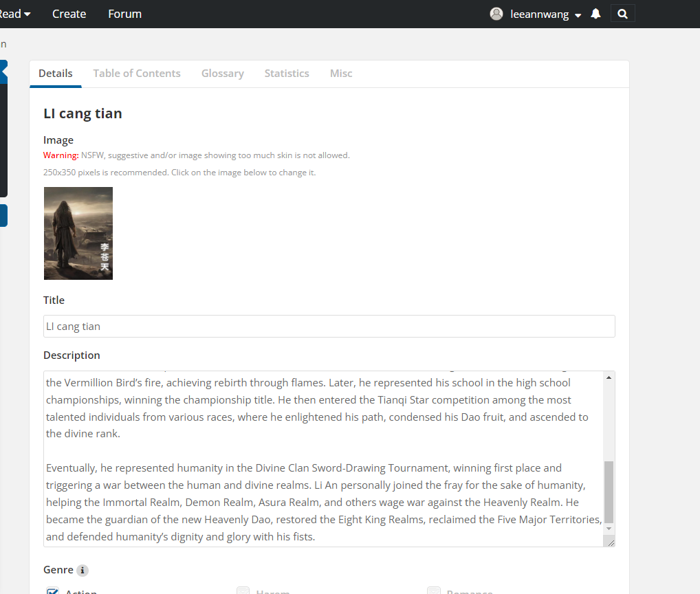Screen dimensions: 700x594
Task: Click the Genre info icon
Action: click(x=83, y=570)
